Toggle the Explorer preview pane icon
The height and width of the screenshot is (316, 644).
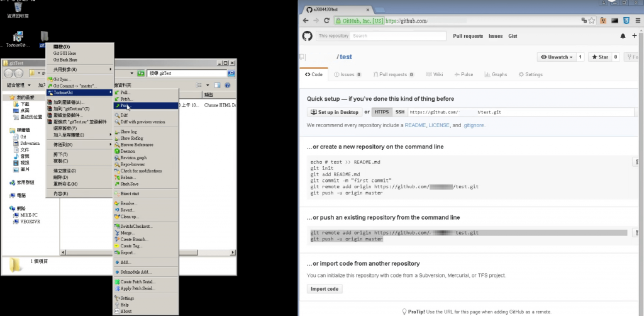click(x=217, y=85)
